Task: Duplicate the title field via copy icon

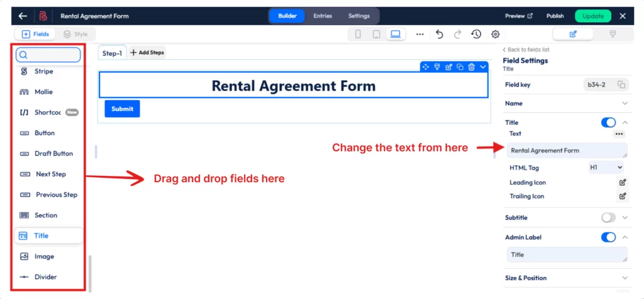Action: click(x=460, y=67)
